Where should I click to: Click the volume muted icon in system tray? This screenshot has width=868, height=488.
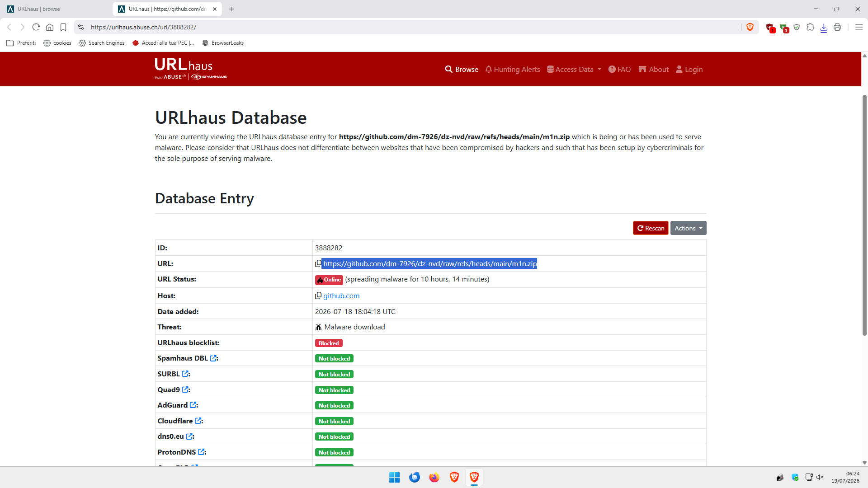[x=820, y=477]
